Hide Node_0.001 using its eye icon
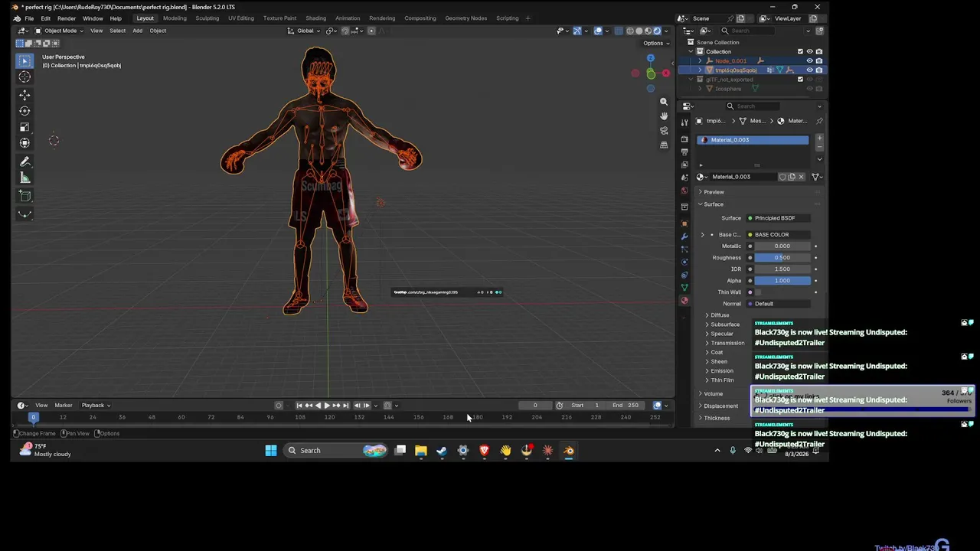Image resolution: width=980 pixels, height=551 pixels. pyautogui.click(x=809, y=60)
